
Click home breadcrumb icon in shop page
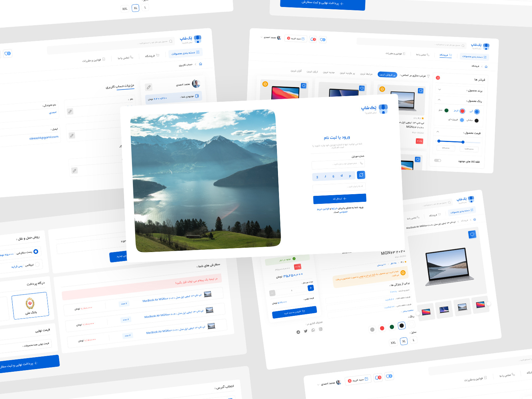tap(486, 66)
